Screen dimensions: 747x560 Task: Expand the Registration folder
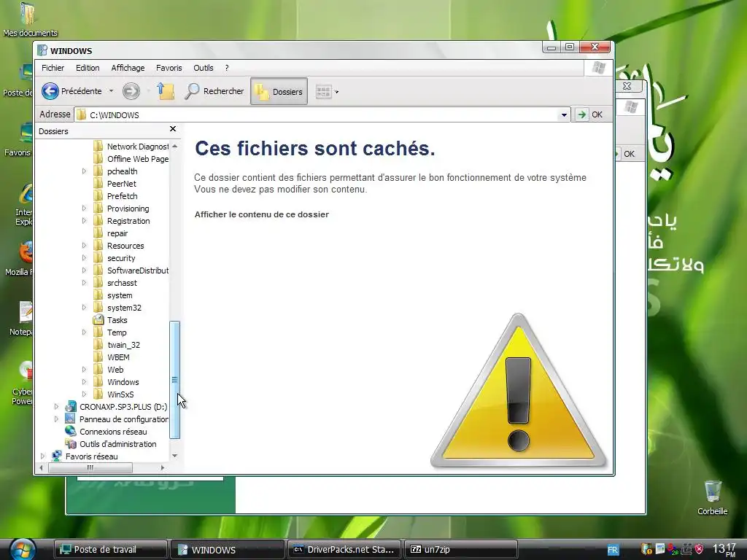84,220
